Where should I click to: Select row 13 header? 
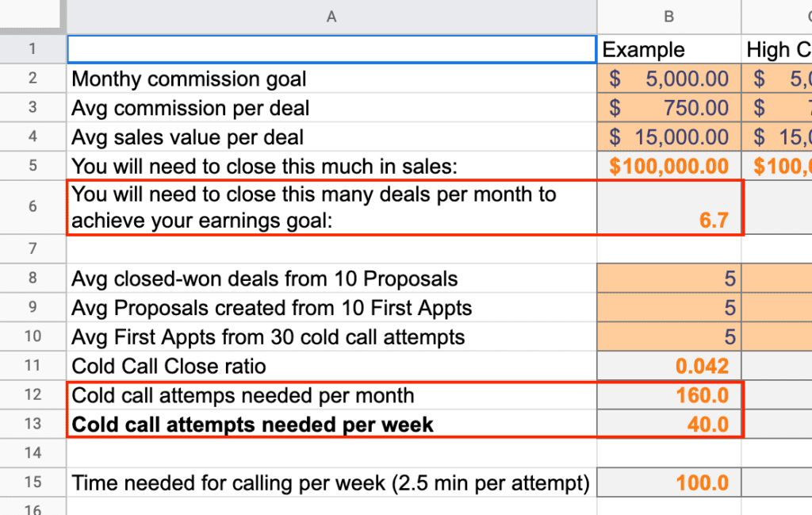33,424
